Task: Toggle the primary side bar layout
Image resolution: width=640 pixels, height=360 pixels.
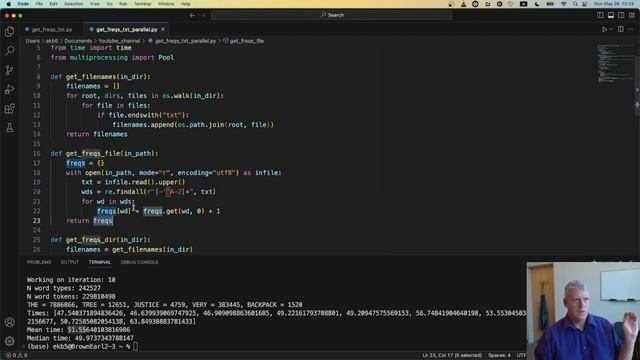Action: tap(600, 15)
